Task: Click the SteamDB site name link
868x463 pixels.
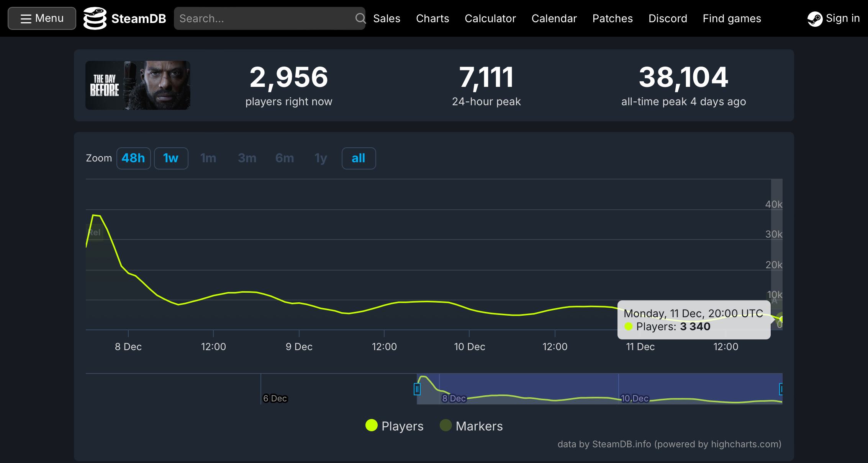Action: [139, 18]
